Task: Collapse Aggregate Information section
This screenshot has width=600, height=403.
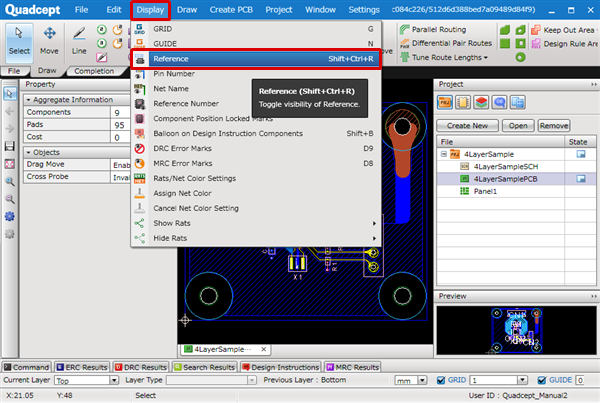Action: click(x=28, y=100)
